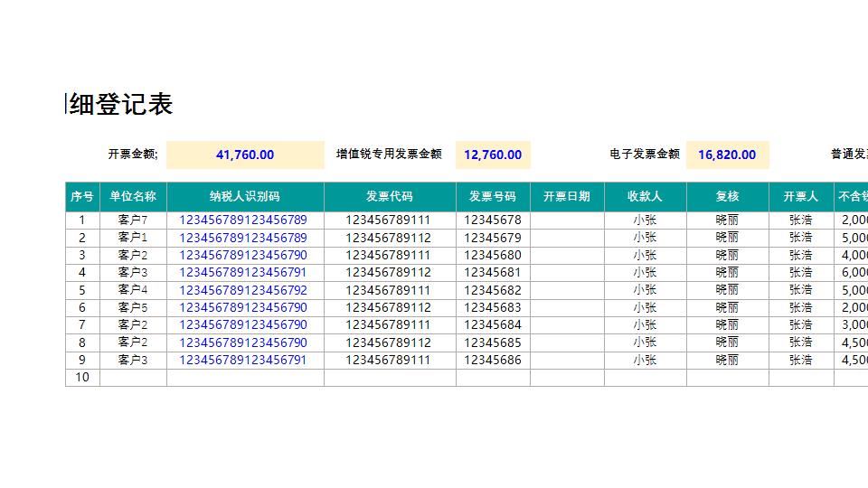The image size is (868, 488).
Task: Click 客户3 in row 9
Action: click(133, 361)
